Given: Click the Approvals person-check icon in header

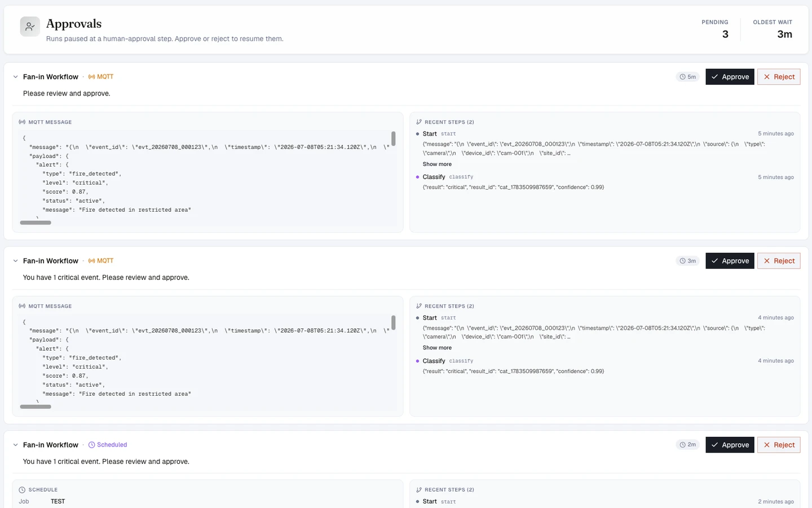Looking at the screenshot, I should click(30, 27).
